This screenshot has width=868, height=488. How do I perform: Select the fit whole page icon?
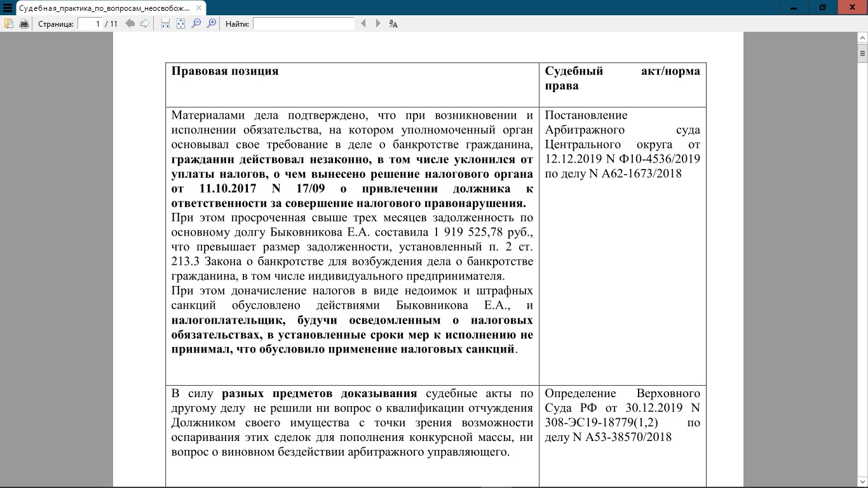click(x=180, y=24)
